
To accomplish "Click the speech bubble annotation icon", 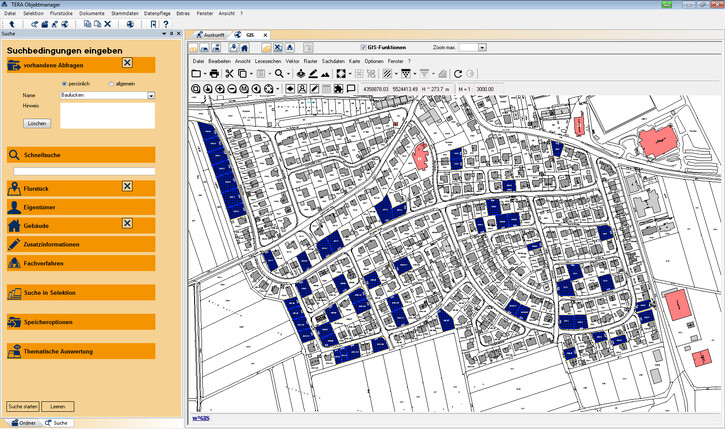I will 351,89.
